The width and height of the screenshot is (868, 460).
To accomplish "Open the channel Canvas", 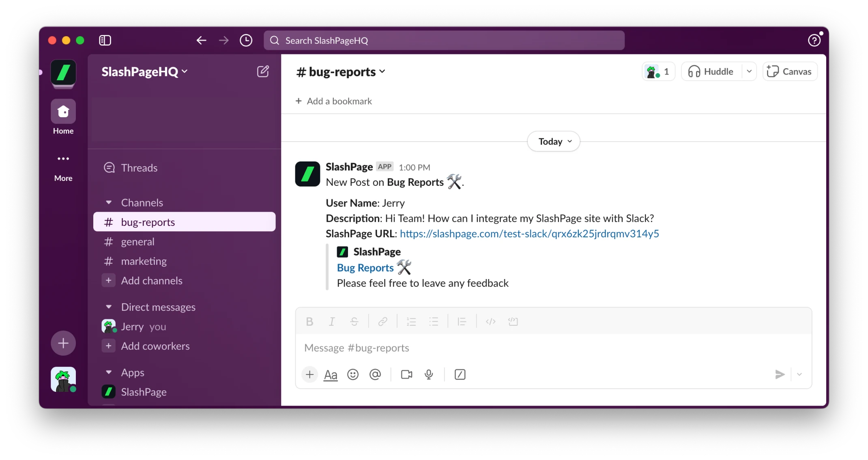I will tap(790, 72).
